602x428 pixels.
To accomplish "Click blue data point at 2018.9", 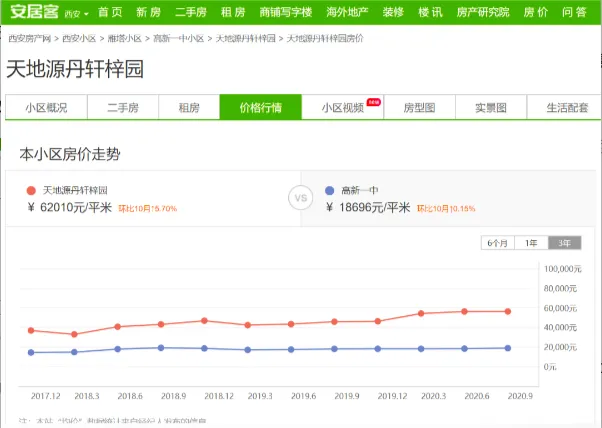I will (161, 348).
